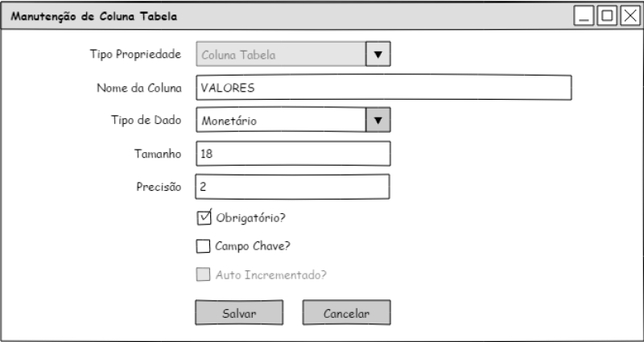Open the Coluna Tabela combo box
644x342 pixels.
[x=281, y=55]
